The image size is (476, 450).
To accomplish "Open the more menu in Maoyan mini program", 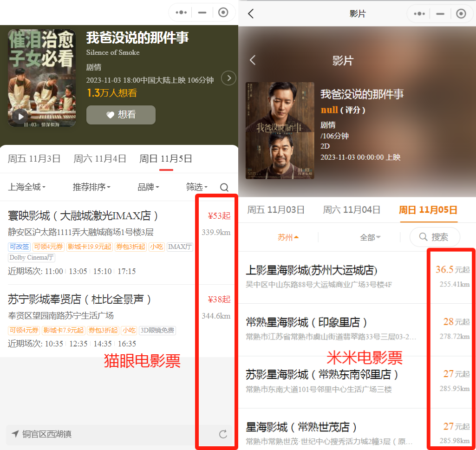I will coord(181,13).
